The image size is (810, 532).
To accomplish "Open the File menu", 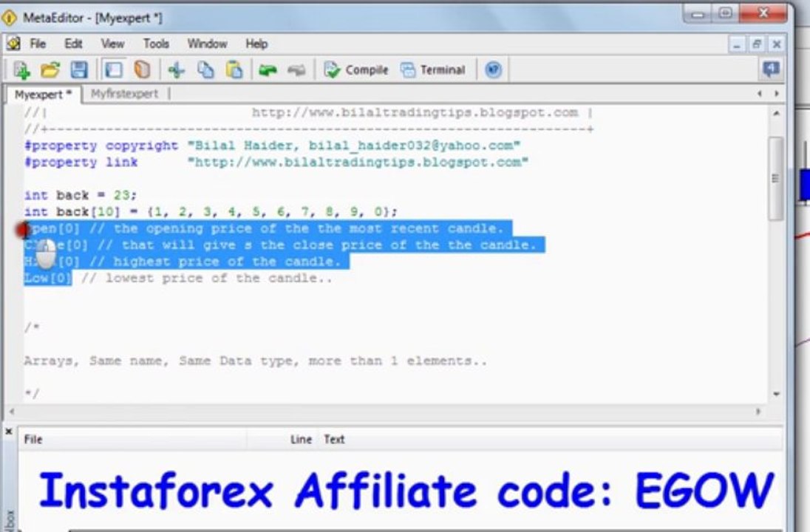I will [38, 44].
